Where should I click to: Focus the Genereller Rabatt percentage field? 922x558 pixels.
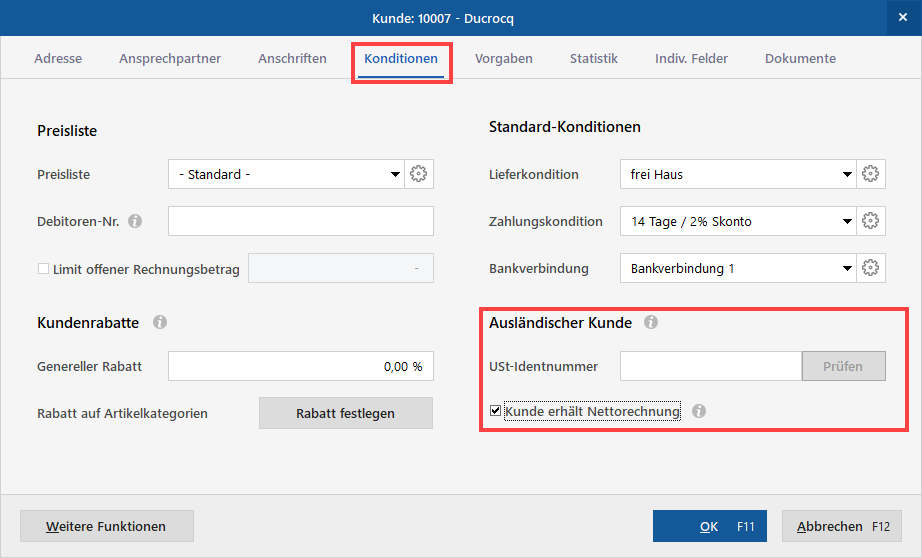(300, 366)
